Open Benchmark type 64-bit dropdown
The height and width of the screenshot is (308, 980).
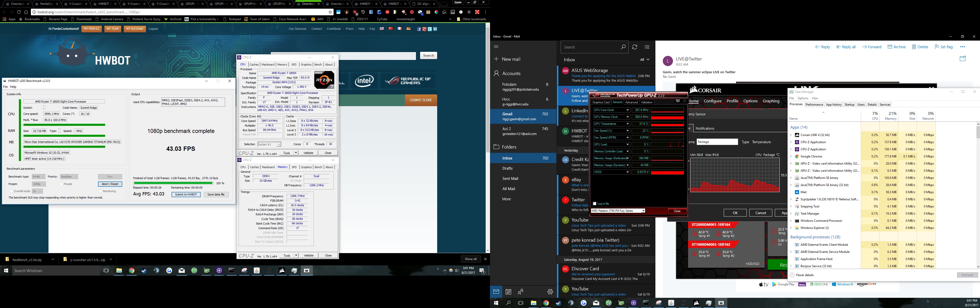(39, 177)
